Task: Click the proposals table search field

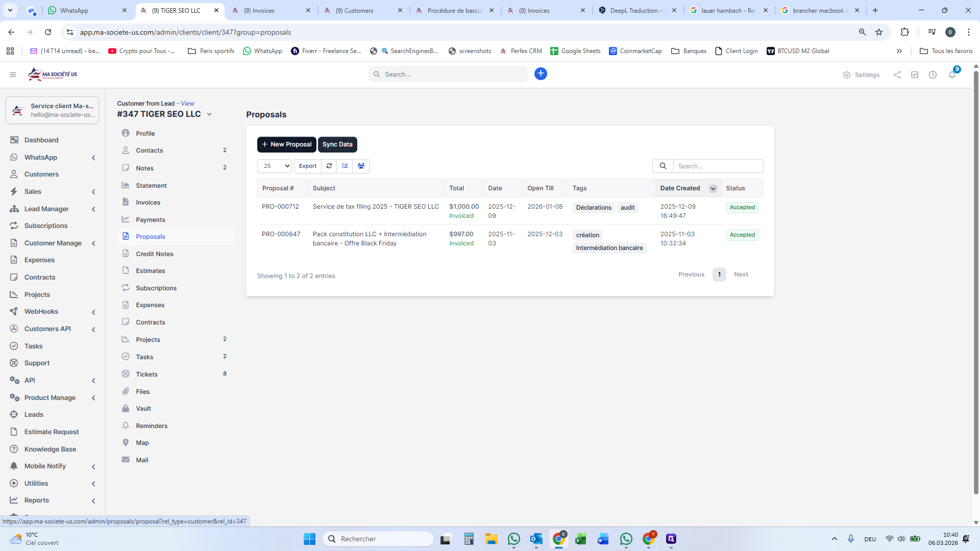Action: 718,166
